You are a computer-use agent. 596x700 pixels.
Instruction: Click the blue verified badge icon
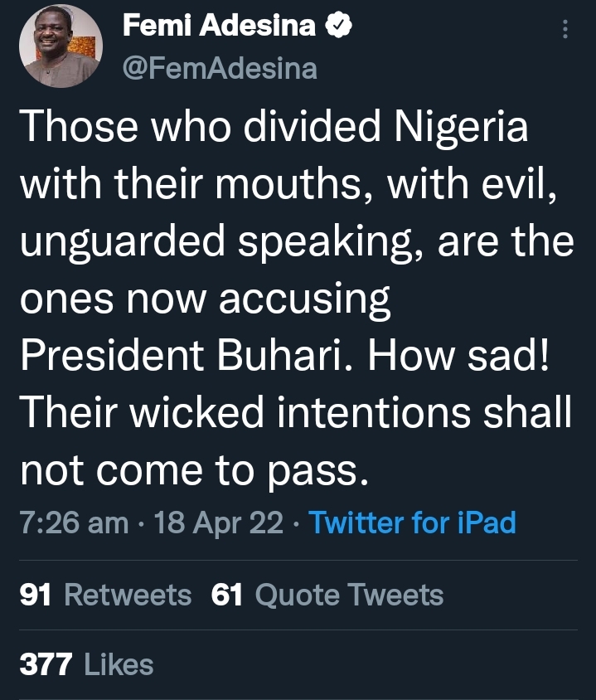340,27
